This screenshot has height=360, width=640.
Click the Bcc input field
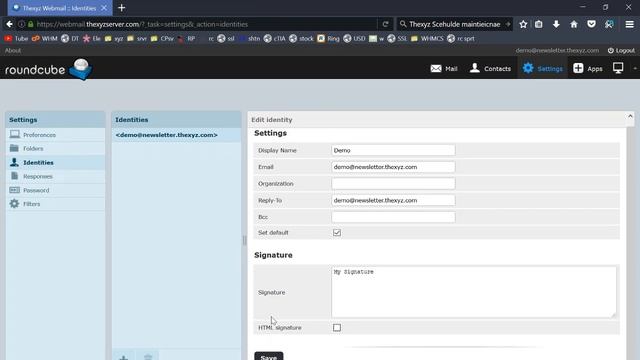[393, 217]
